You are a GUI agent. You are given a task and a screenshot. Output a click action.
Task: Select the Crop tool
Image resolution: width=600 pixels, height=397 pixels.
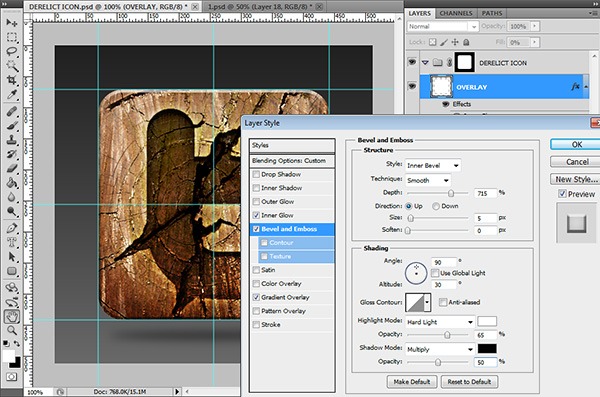point(11,80)
